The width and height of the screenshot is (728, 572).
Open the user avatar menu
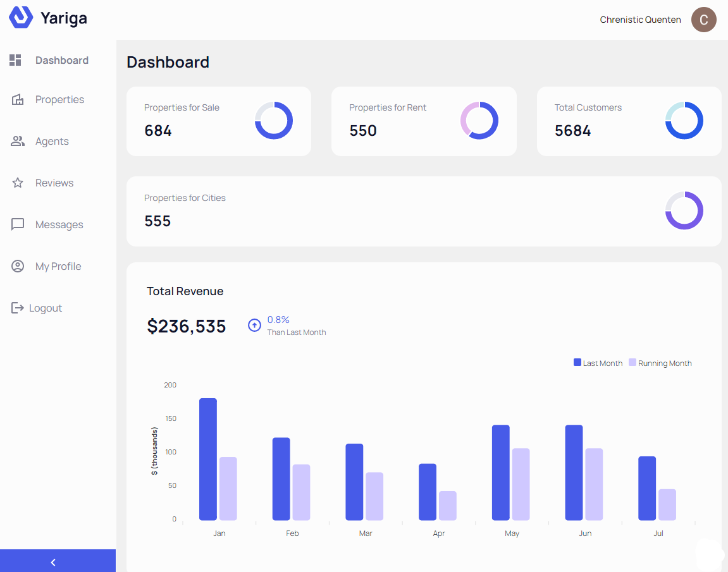coord(703,20)
